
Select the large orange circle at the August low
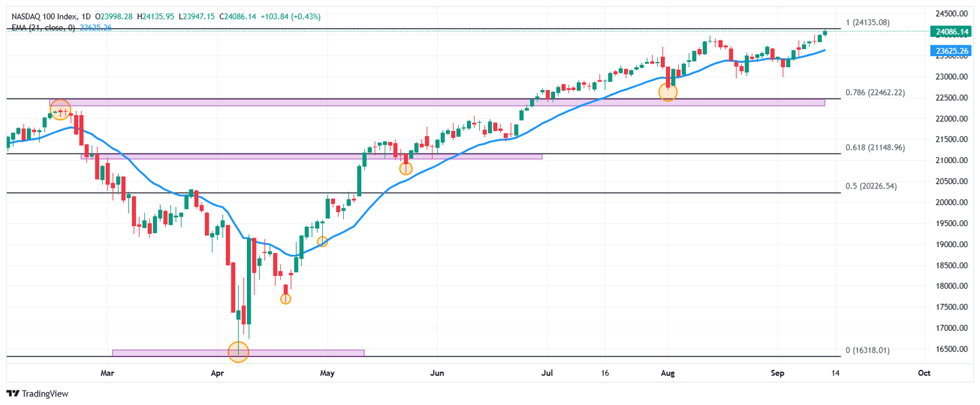tap(667, 91)
